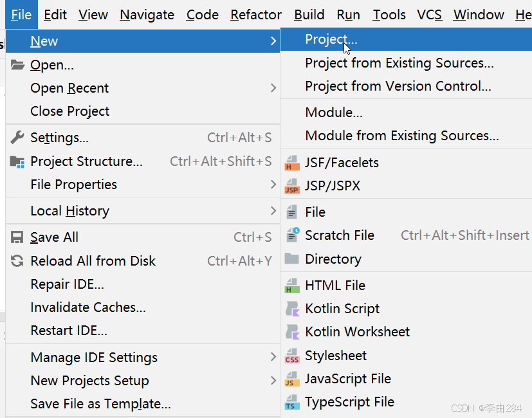Select Invalidate Caches option
This screenshot has height=418, width=532.
[x=88, y=307]
